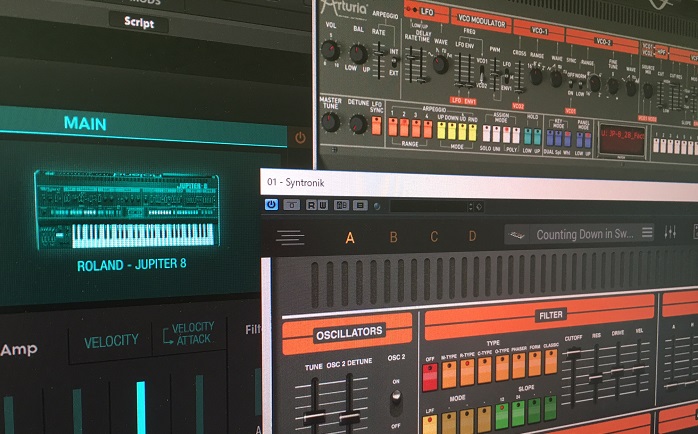Select PHASER filter type button

[519, 365]
